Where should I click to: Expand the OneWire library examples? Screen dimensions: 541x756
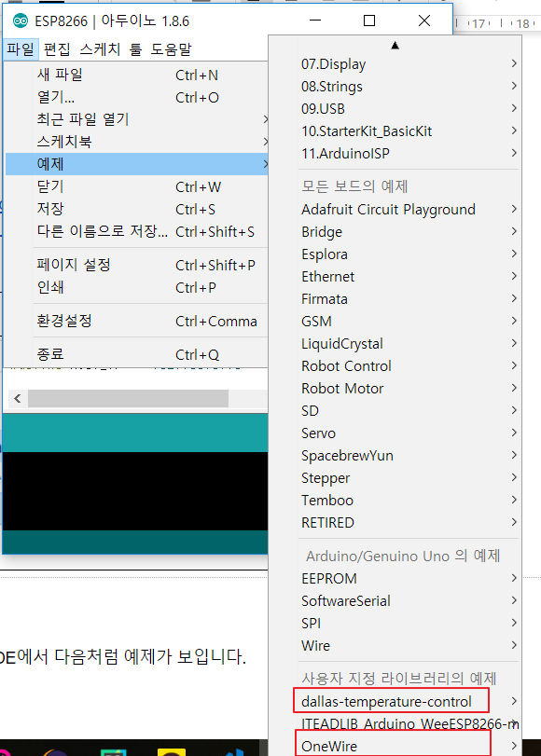[409, 746]
